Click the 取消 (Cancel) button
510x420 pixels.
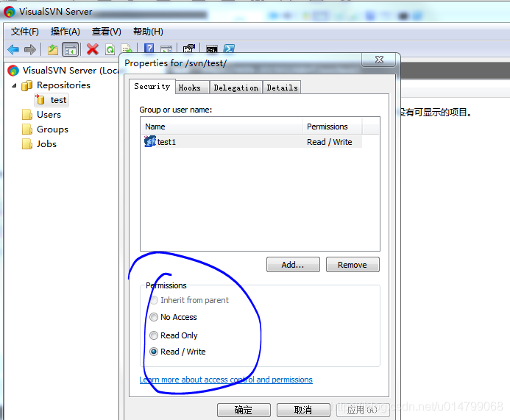303,410
